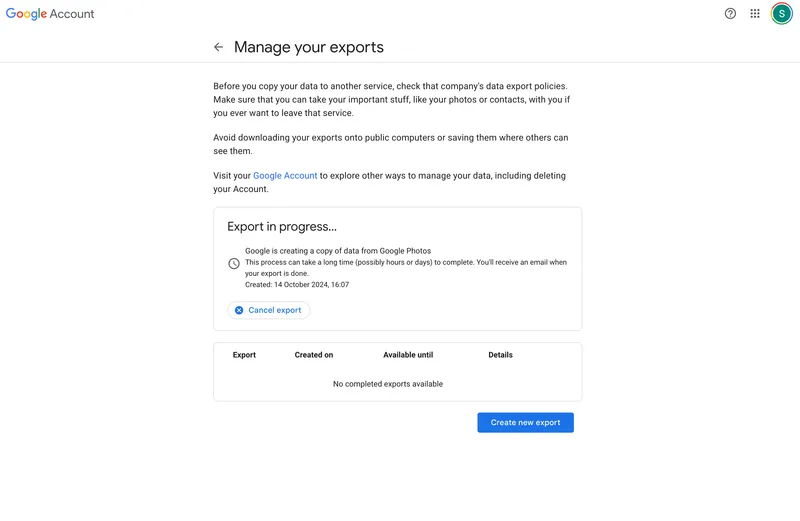Create a new export
The image size is (800, 521).
click(x=526, y=423)
